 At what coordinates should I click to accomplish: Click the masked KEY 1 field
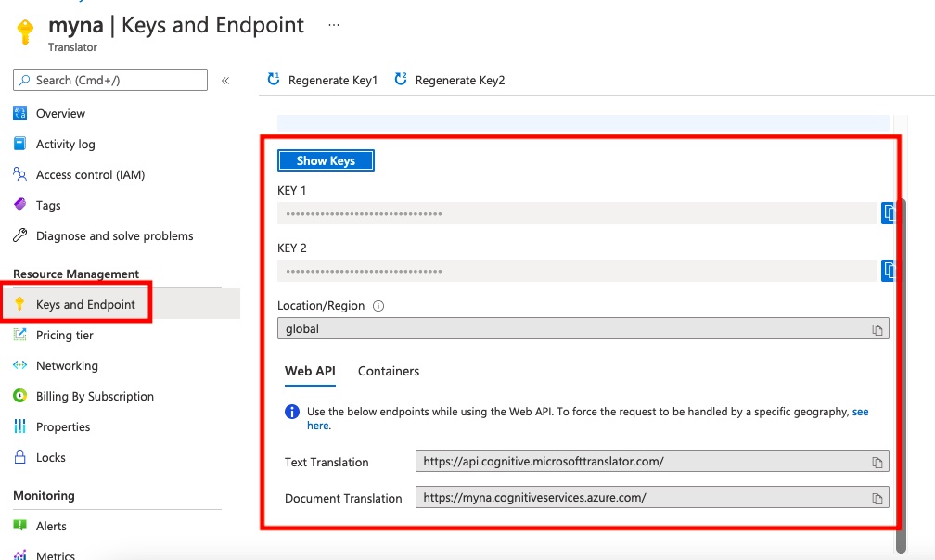tap(579, 213)
